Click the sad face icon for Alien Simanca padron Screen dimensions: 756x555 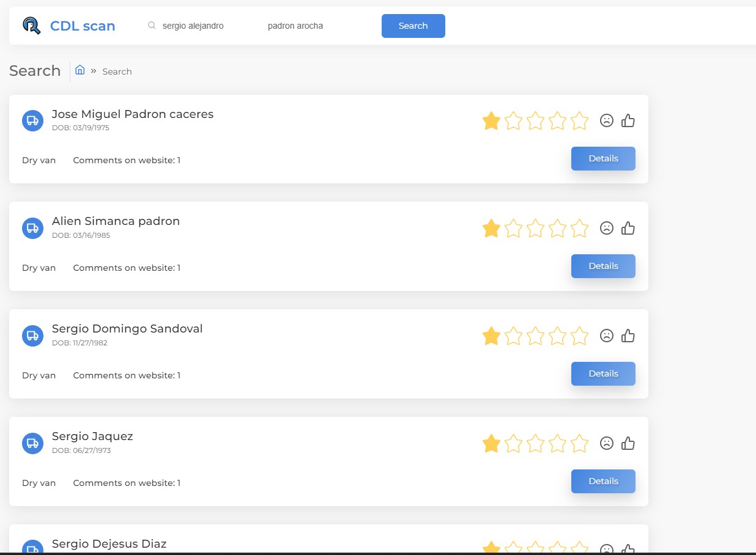click(x=606, y=228)
